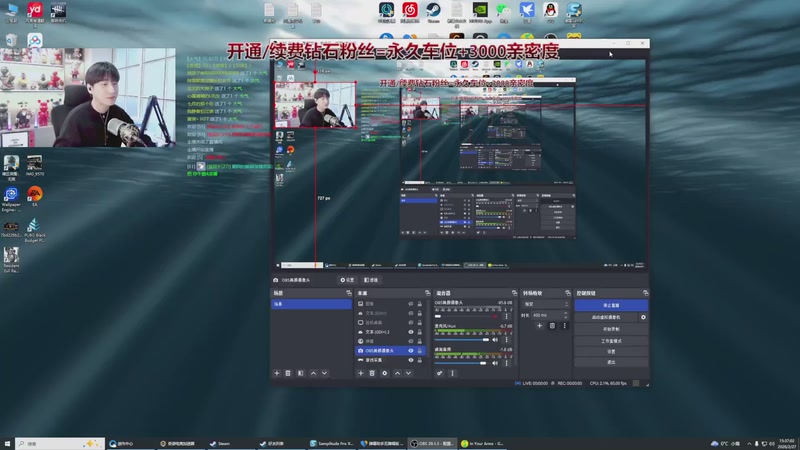This screenshot has height=450, width=800.
Task: Open the source Properties button above Scenes panel
Action: (347, 280)
